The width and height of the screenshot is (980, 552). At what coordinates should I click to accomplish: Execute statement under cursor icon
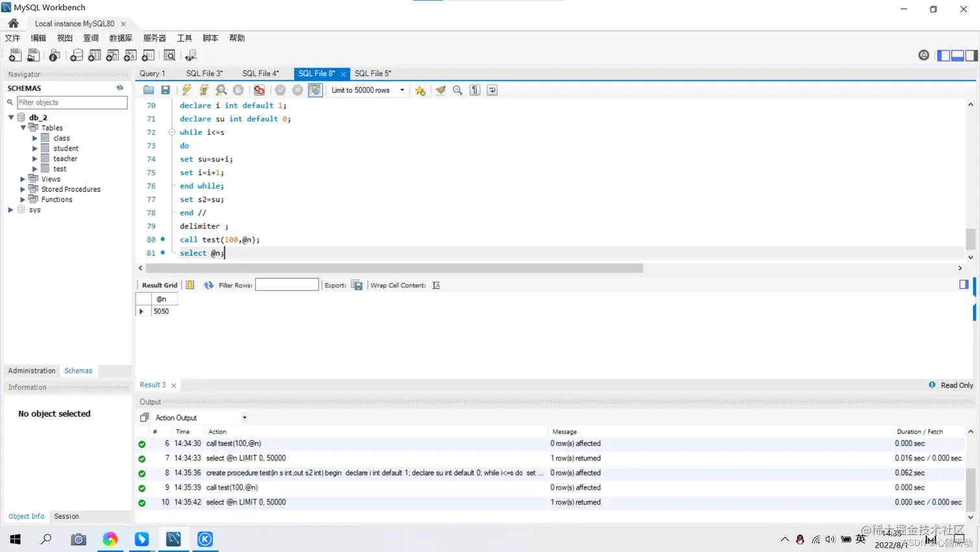pyautogui.click(x=204, y=90)
